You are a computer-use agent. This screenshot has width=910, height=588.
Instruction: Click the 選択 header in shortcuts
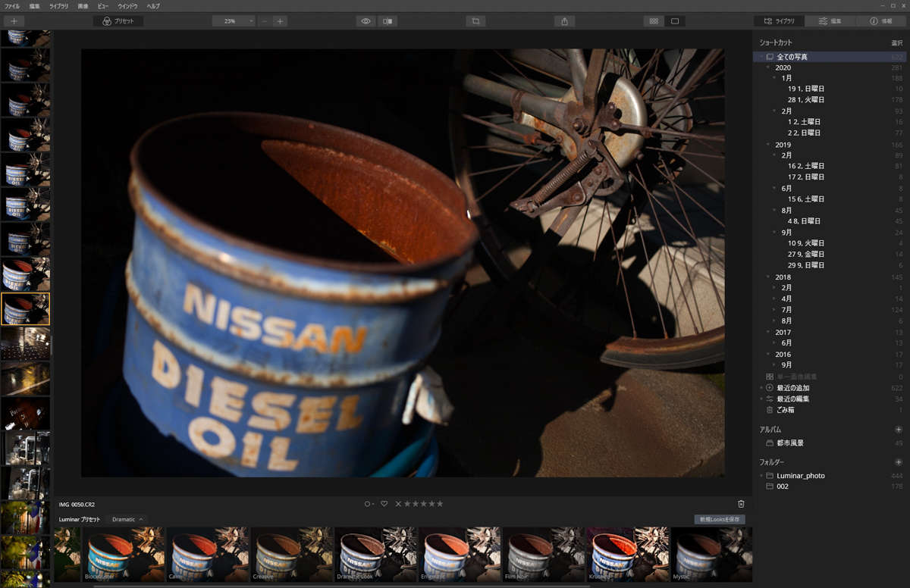coord(896,43)
